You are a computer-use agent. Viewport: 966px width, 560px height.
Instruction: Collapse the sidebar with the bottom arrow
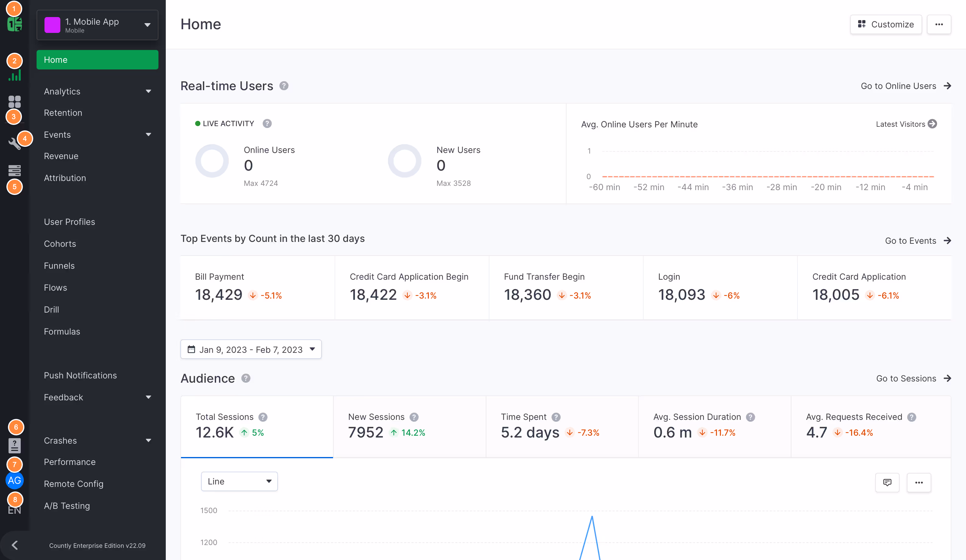point(15,545)
